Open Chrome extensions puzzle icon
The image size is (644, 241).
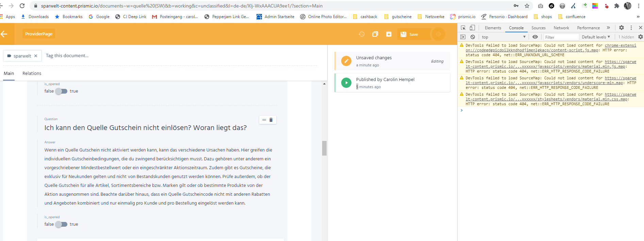click(x=617, y=6)
